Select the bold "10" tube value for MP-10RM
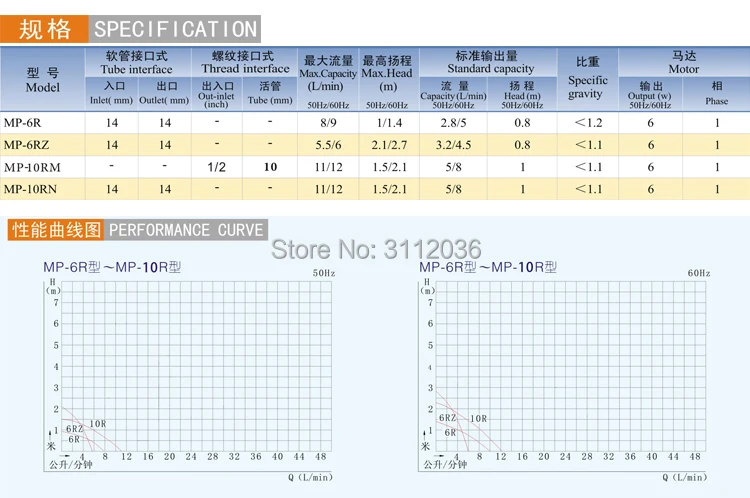 coord(270,167)
